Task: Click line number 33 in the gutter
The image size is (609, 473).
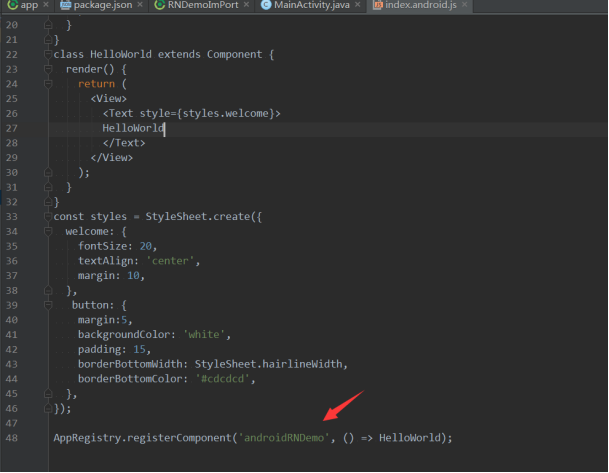Action: point(12,217)
